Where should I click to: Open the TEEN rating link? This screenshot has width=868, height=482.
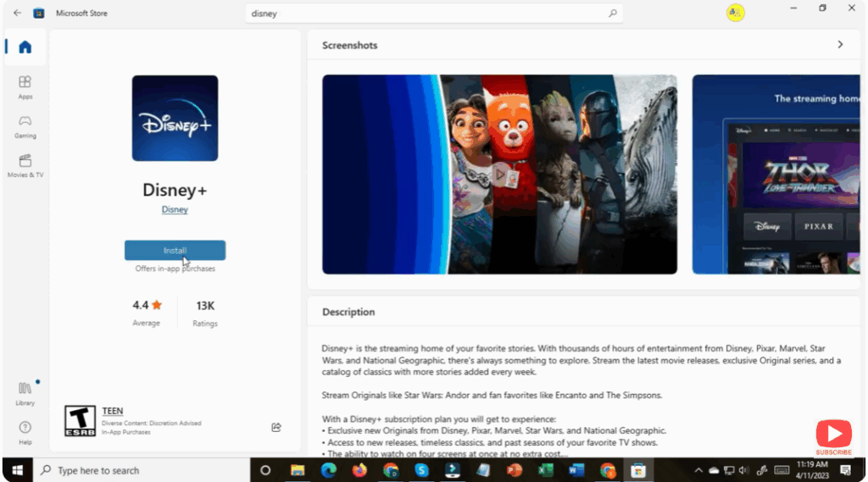(x=113, y=411)
